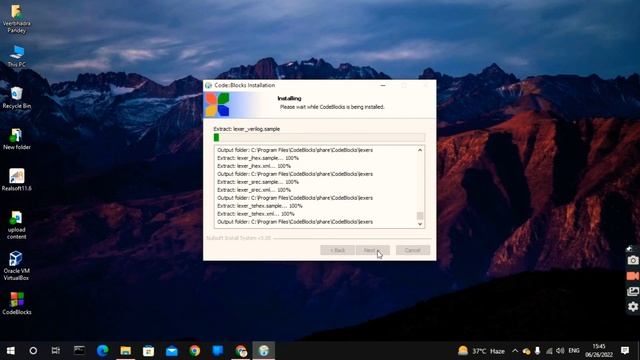Open the second Chrome profile taskbar icon
The height and width of the screenshot is (360, 640).
241,351
